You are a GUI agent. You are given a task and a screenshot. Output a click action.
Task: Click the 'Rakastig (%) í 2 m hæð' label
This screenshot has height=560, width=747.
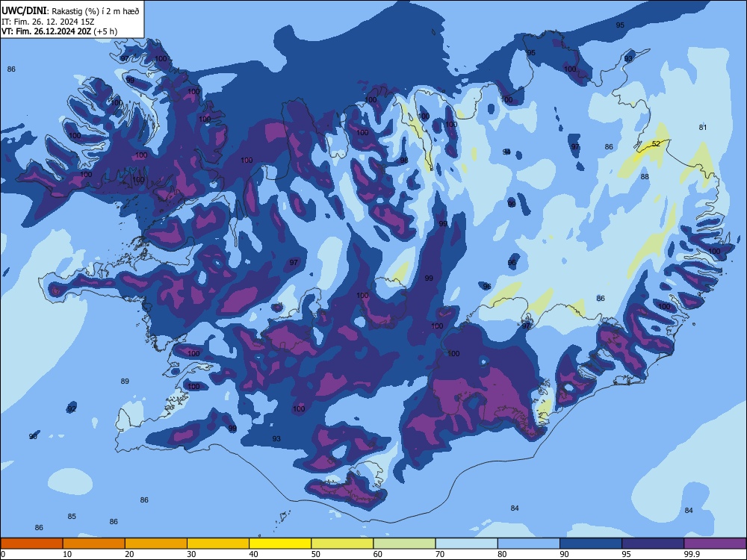point(96,11)
